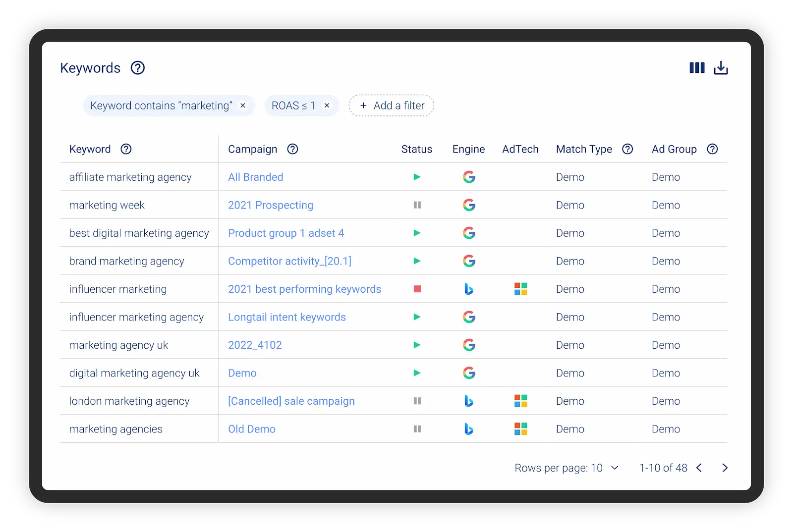Click the Keywords panel title
Screen dimensions: 793x532
(x=90, y=68)
